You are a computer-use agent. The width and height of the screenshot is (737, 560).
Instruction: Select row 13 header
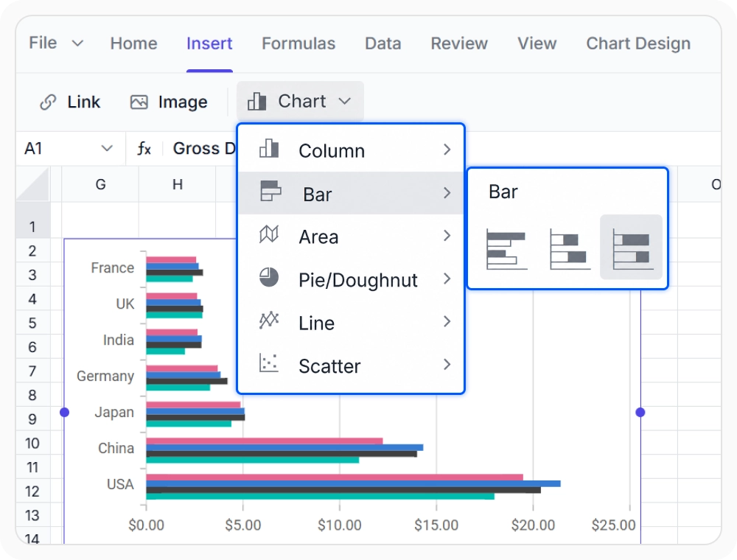[32, 515]
